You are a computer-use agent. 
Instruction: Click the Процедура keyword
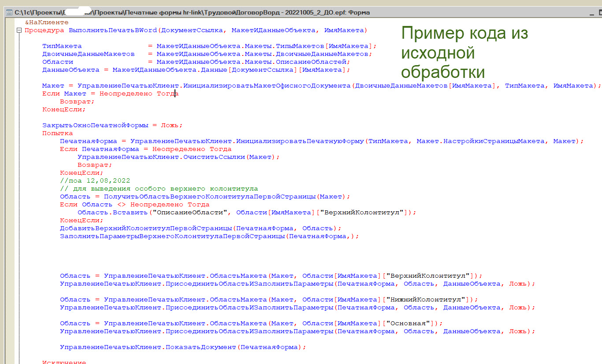(44, 30)
